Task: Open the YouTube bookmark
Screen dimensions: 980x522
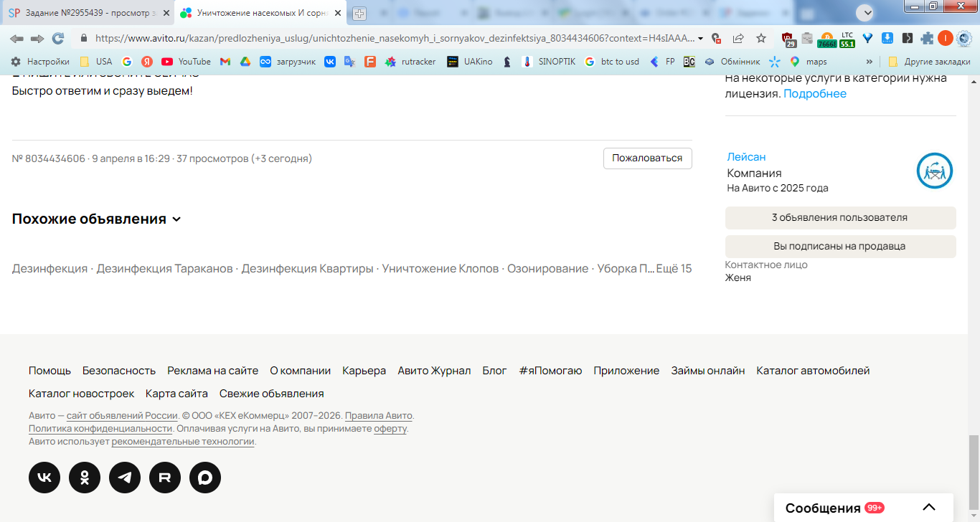Action: click(186, 62)
